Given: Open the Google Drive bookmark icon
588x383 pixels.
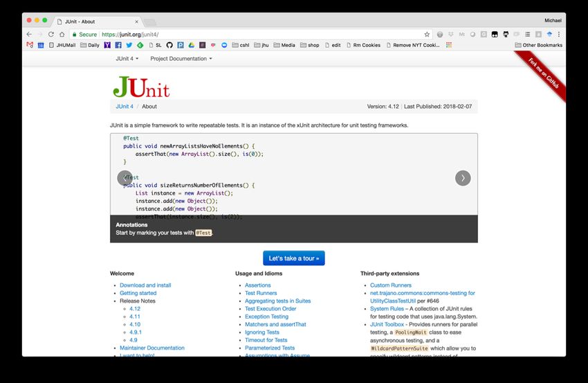Looking at the screenshot, I should pyautogui.click(x=191, y=45).
